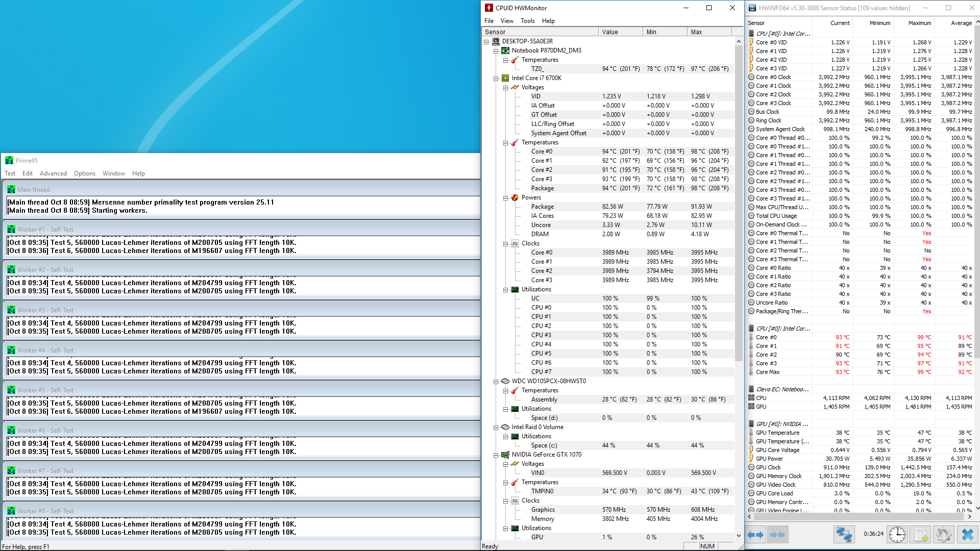Collapse the CPU Voltages group in HWMonitor

[x=505, y=88]
